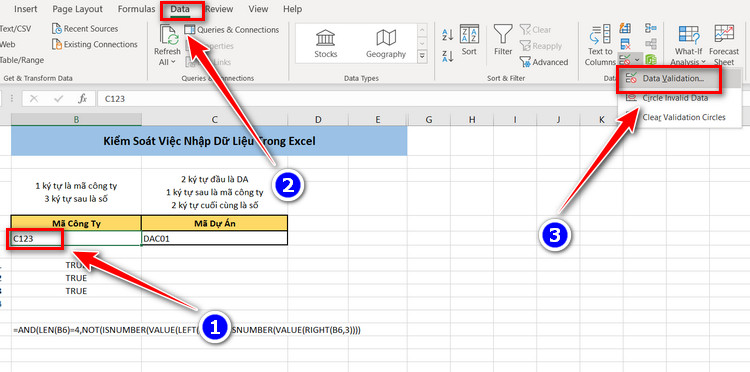This screenshot has width=750, height=372.
Task: Launch Text to Columns wizard
Action: click(x=600, y=46)
